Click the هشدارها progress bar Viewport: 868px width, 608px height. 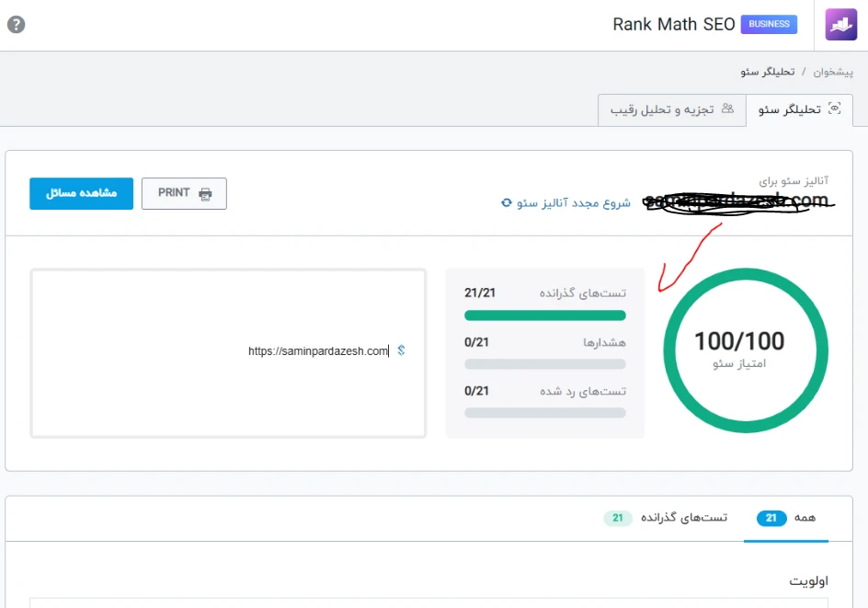coord(545,364)
